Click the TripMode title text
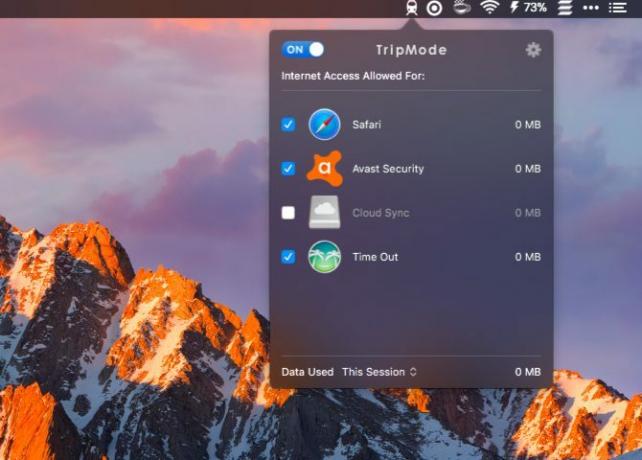This screenshot has width=642, height=460. [411, 50]
